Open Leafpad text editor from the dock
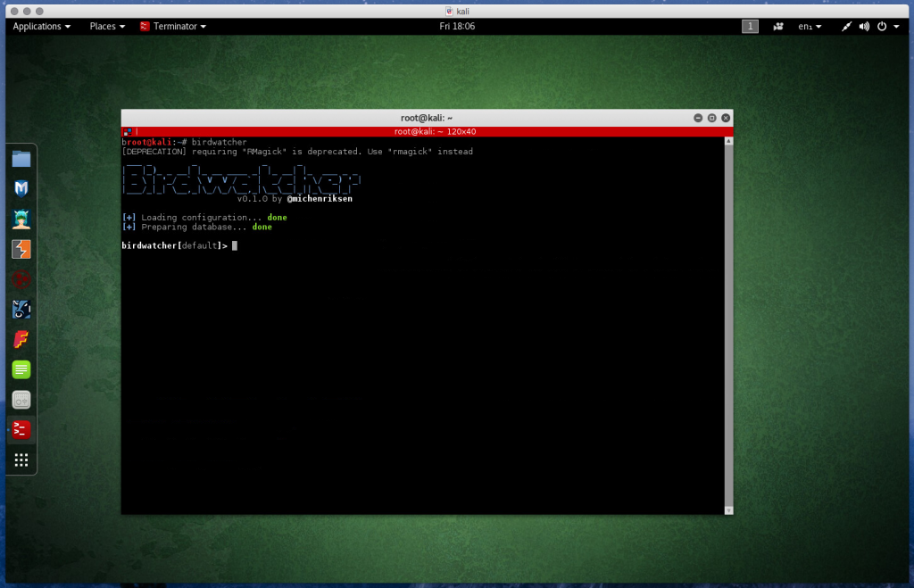914x588 pixels. point(21,369)
